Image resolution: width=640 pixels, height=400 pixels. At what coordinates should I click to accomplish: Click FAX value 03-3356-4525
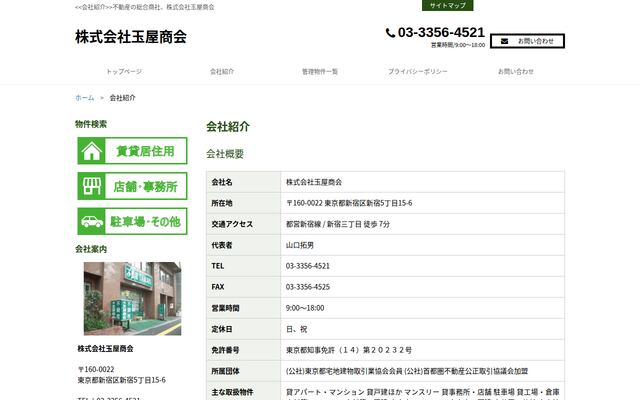(x=308, y=287)
